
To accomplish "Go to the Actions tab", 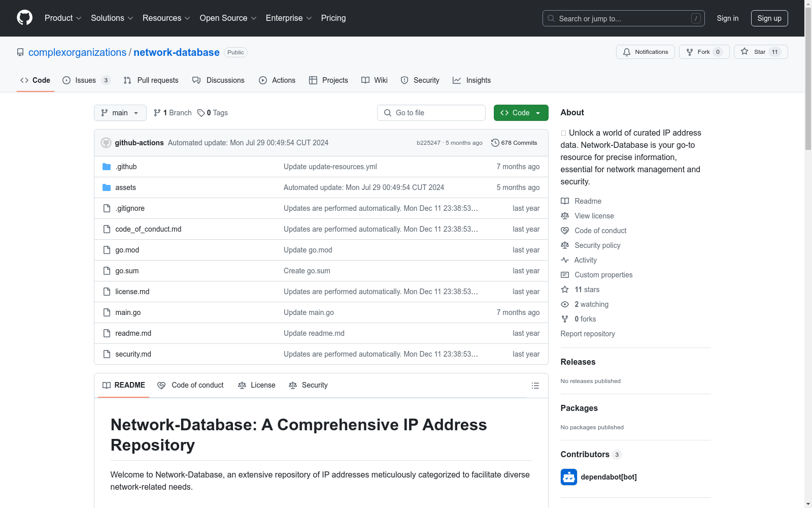I will coord(277,80).
